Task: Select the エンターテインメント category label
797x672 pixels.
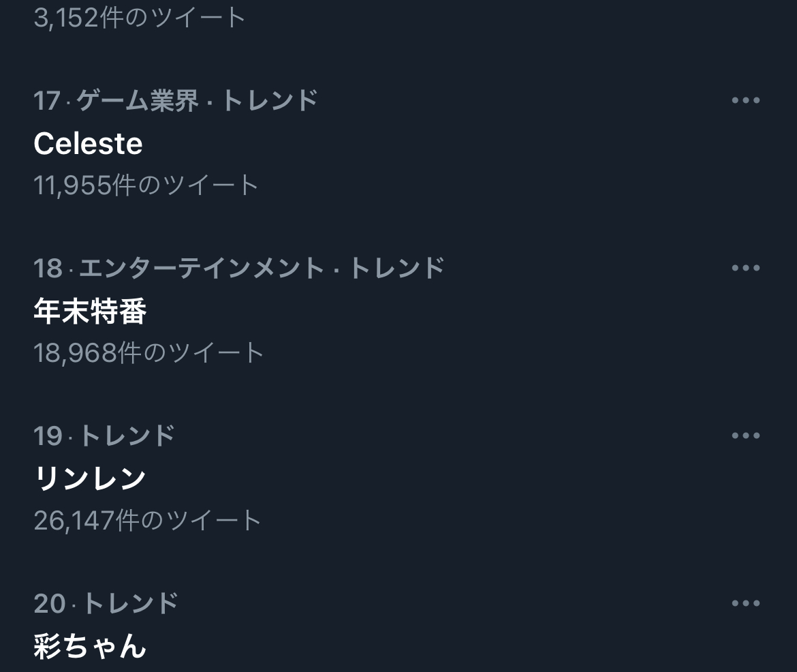Action: pos(201,268)
